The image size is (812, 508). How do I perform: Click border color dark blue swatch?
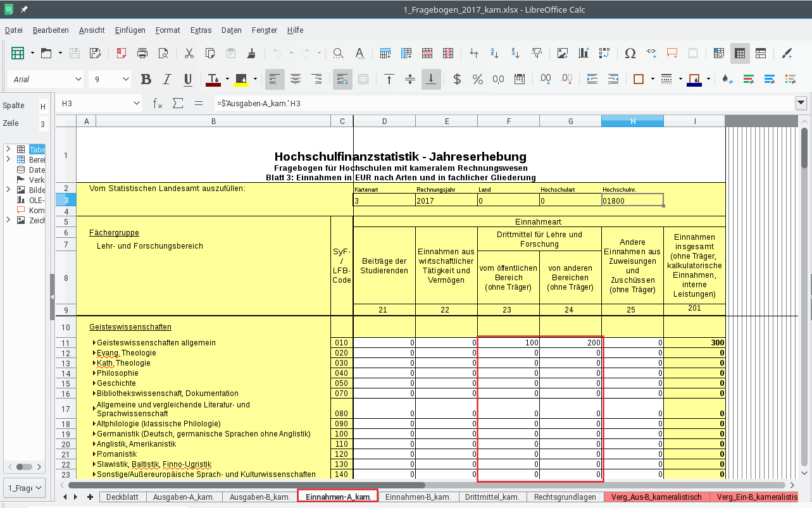694,79
